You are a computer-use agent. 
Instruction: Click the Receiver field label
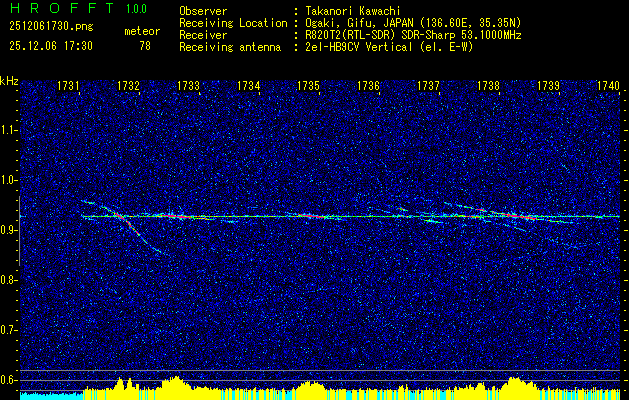click(203, 35)
